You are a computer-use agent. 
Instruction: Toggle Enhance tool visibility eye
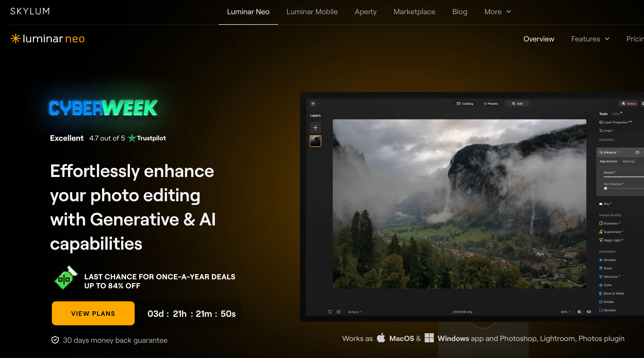click(x=637, y=152)
